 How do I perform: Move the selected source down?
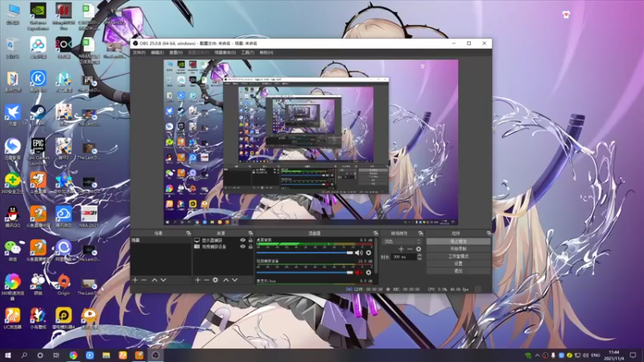point(235,280)
